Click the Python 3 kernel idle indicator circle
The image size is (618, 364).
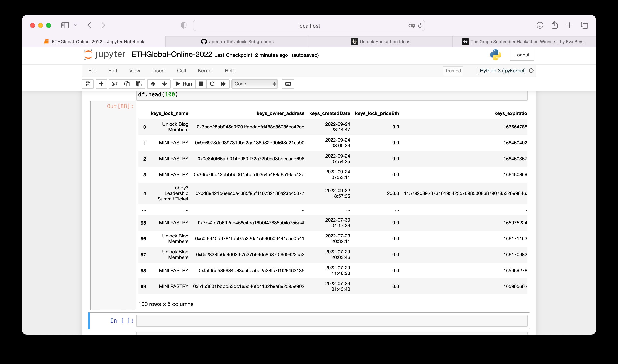(531, 71)
